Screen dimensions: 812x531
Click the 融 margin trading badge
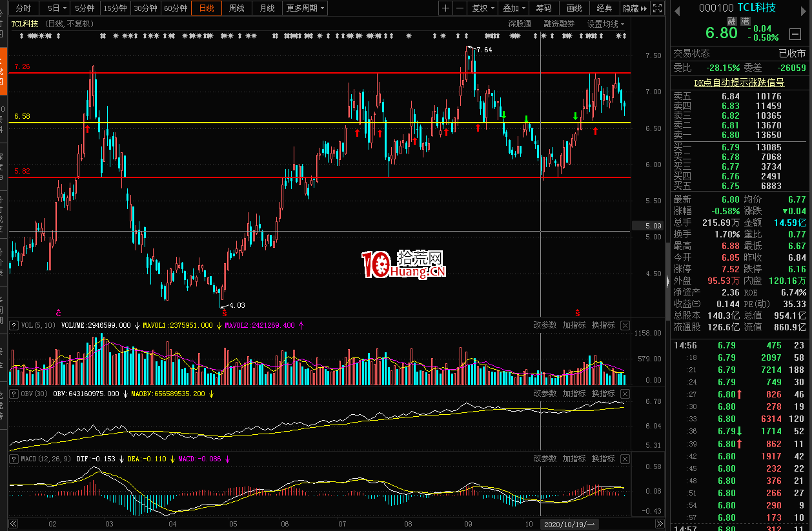click(x=731, y=21)
